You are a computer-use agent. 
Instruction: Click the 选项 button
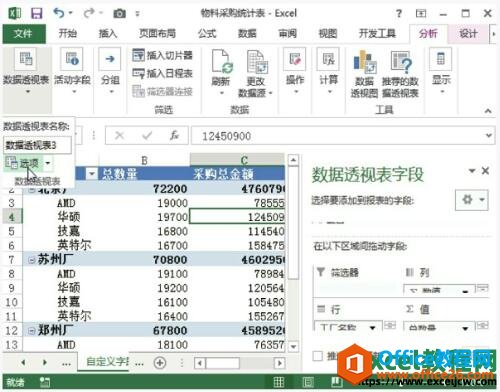[x=23, y=163]
